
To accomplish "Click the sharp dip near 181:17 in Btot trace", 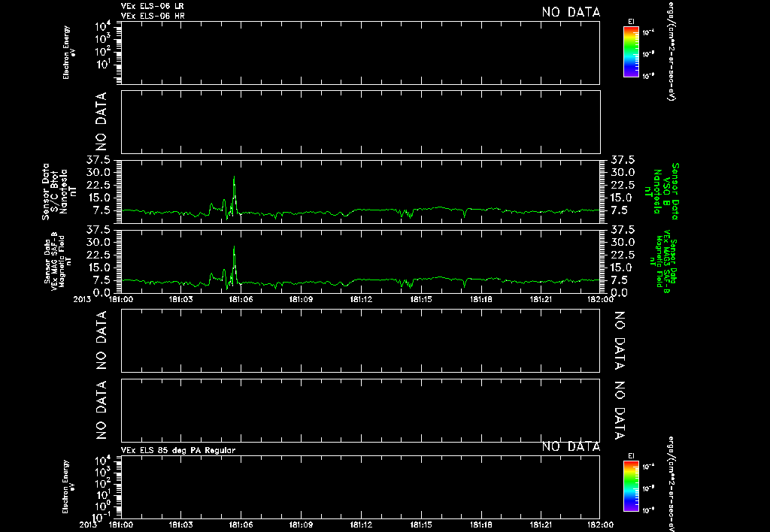I will pos(464,214).
